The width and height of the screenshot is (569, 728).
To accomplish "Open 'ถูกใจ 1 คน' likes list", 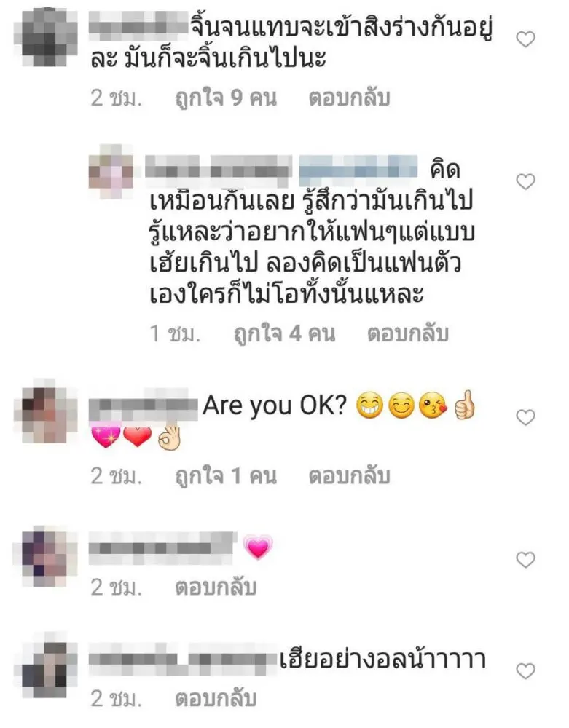I will tap(226, 476).
